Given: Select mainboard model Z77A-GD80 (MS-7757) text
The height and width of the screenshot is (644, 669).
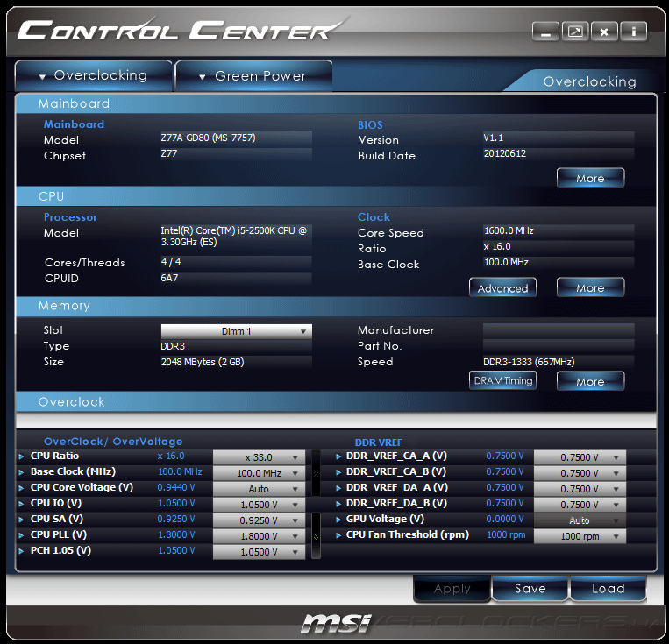Looking at the screenshot, I should coord(208,138).
